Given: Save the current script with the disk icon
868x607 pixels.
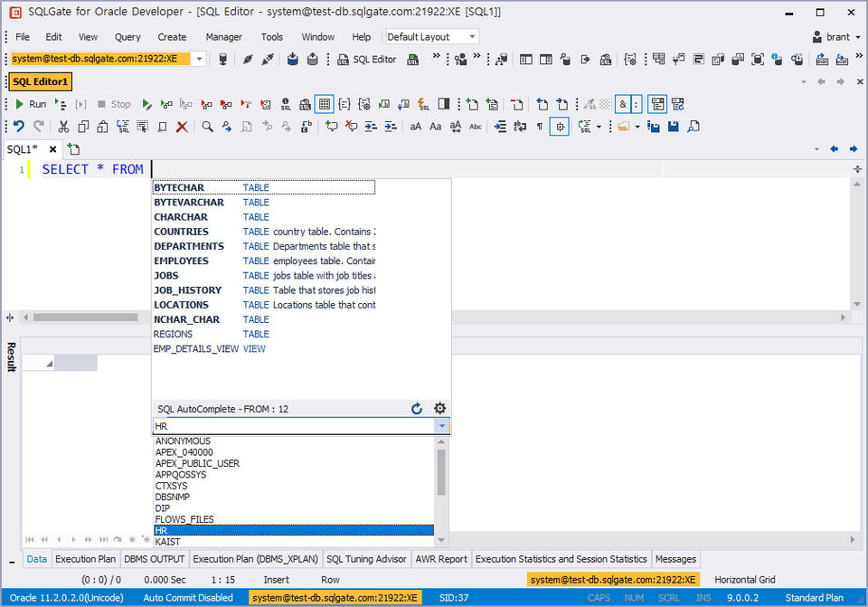Looking at the screenshot, I should pyautogui.click(x=673, y=127).
